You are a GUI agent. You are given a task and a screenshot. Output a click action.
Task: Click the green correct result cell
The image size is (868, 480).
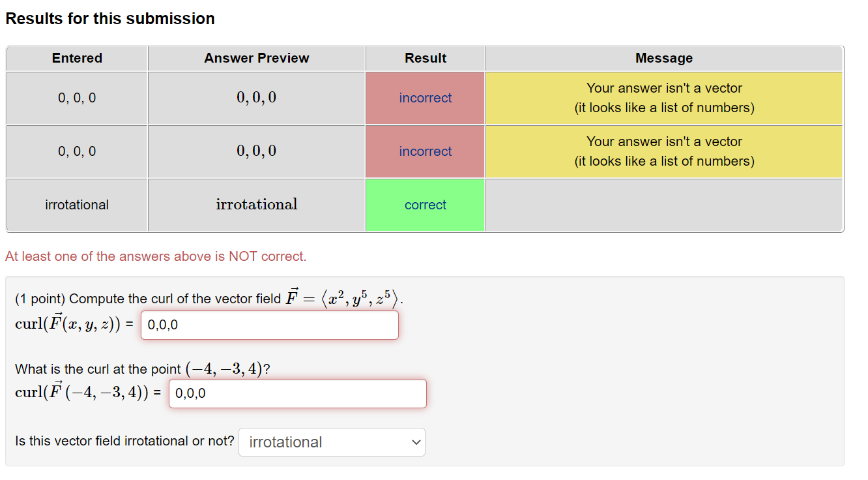[425, 204]
